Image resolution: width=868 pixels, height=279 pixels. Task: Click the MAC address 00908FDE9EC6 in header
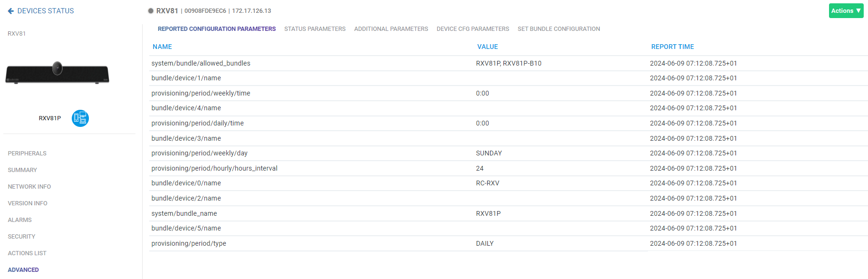[205, 11]
